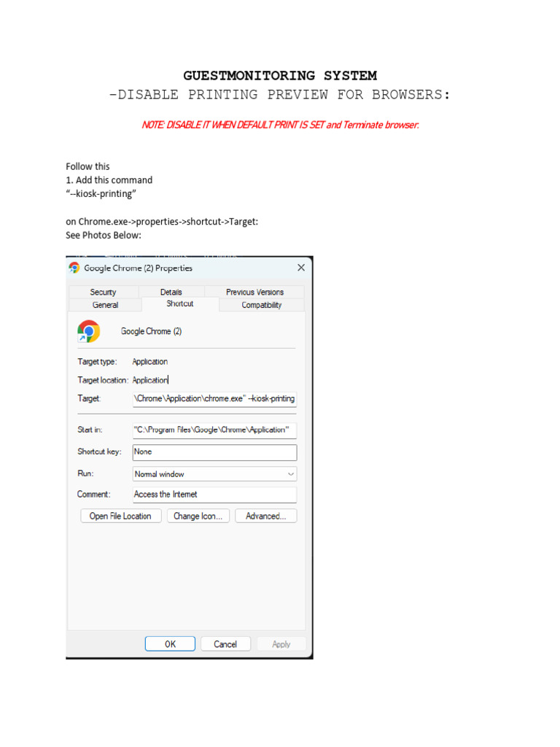Click the Chrome icon in title bar
This screenshot has height=747, width=560.
[x=74, y=268]
